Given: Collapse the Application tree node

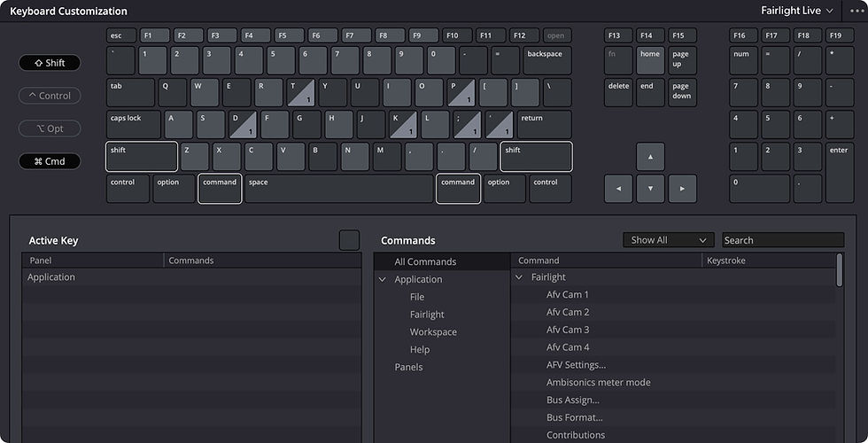Looking at the screenshot, I should click(382, 279).
